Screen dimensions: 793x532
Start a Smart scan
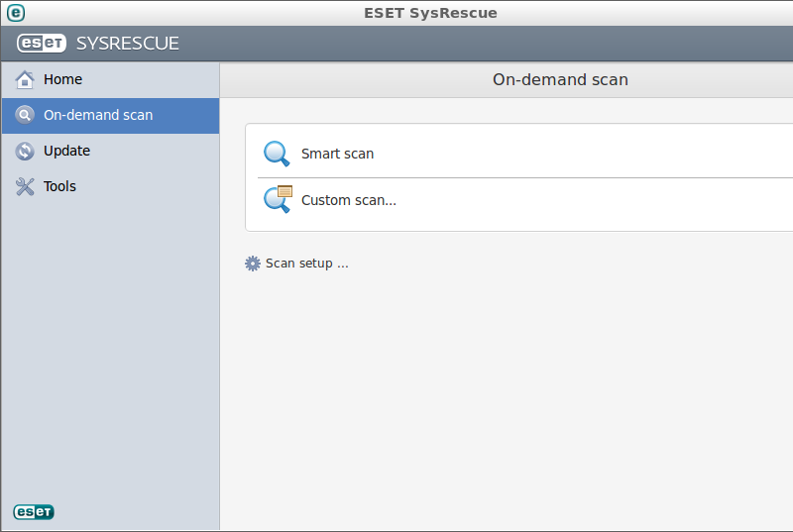click(x=337, y=154)
